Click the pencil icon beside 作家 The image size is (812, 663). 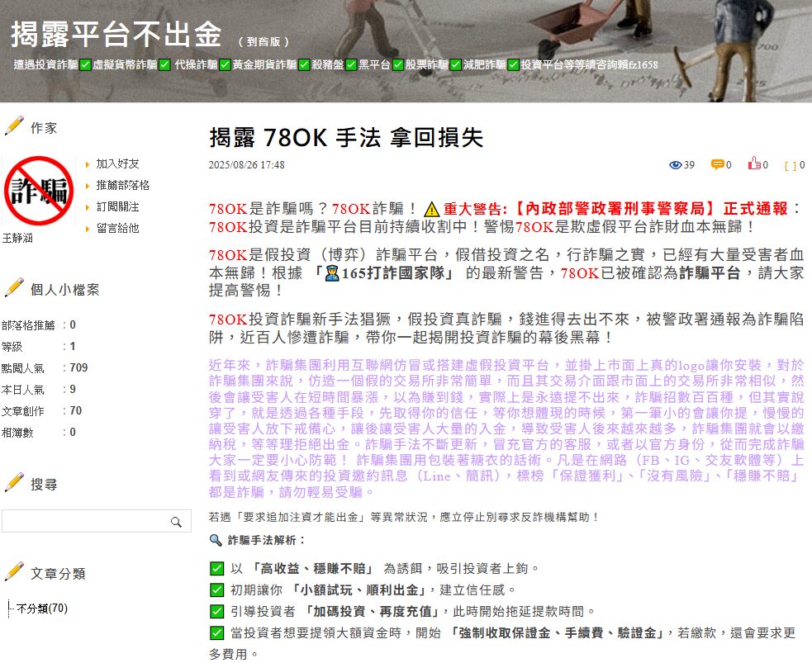(15, 124)
